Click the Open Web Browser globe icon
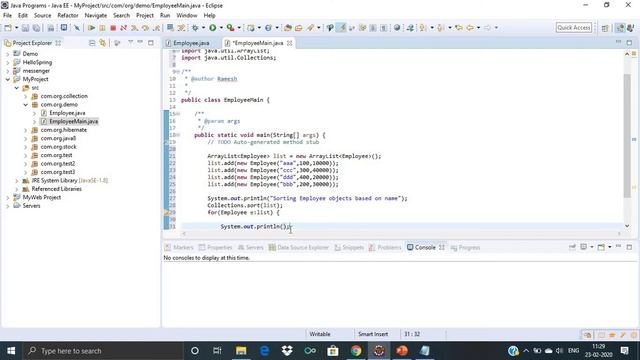The height and width of the screenshot is (360, 640). 397,28
